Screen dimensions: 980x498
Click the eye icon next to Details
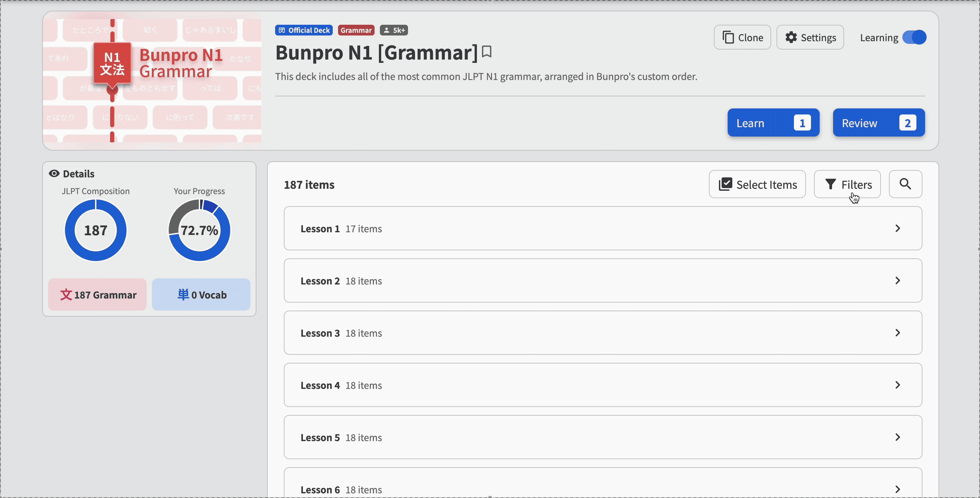pos(54,173)
